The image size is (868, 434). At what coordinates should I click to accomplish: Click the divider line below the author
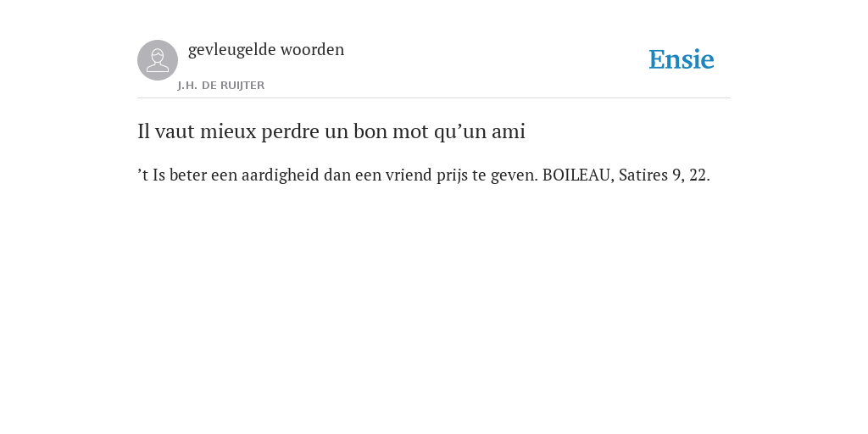pyautogui.click(x=434, y=98)
